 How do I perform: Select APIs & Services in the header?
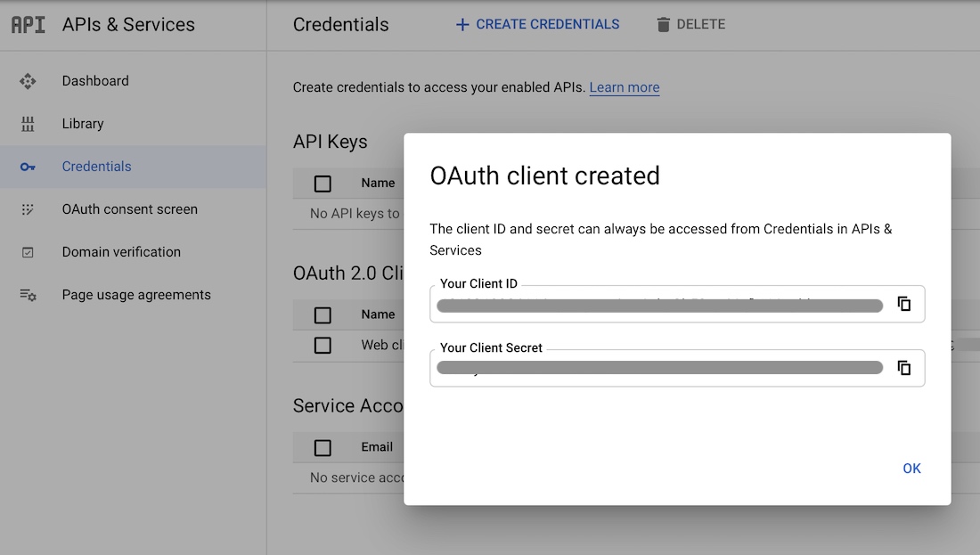127,25
